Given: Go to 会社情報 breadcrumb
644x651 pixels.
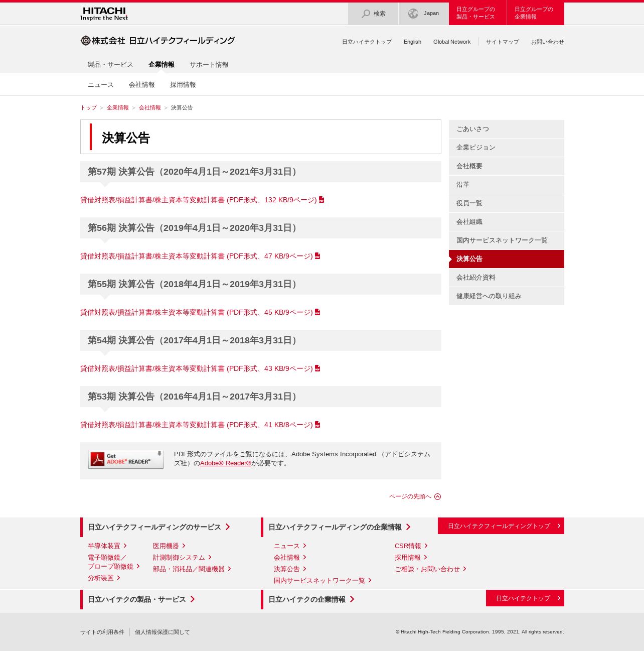Looking at the screenshot, I should [150, 107].
